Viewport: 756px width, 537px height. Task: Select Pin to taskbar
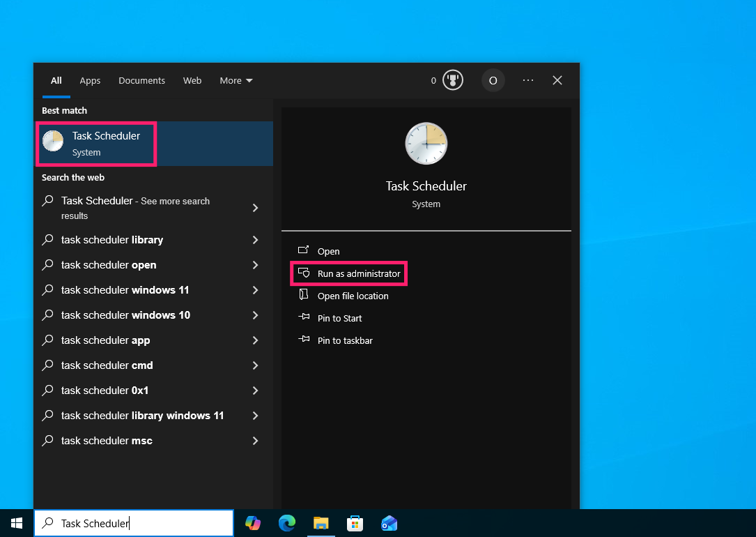(345, 340)
